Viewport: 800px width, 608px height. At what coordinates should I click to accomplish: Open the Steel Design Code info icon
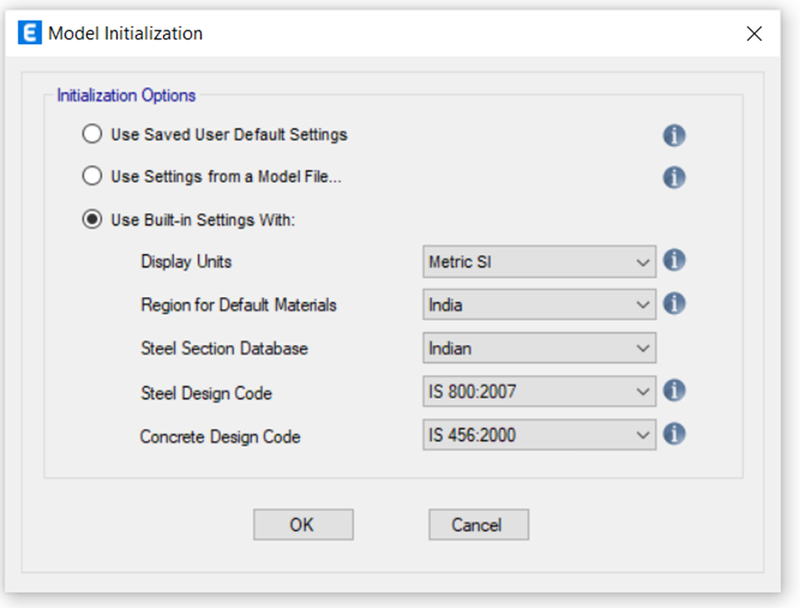tap(674, 390)
